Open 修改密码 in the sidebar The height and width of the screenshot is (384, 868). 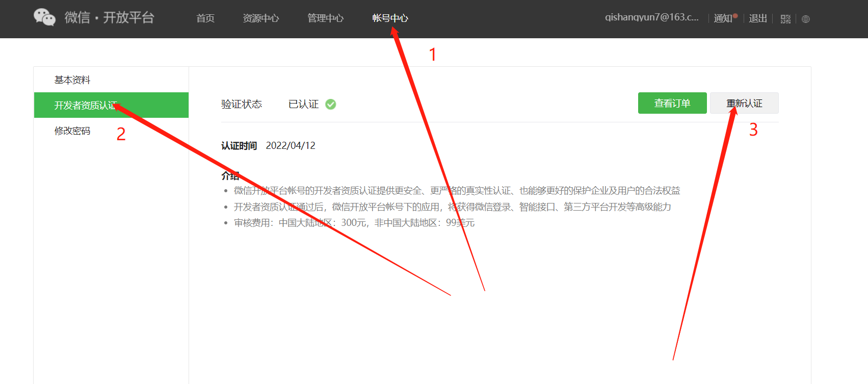tap(111, 131)
